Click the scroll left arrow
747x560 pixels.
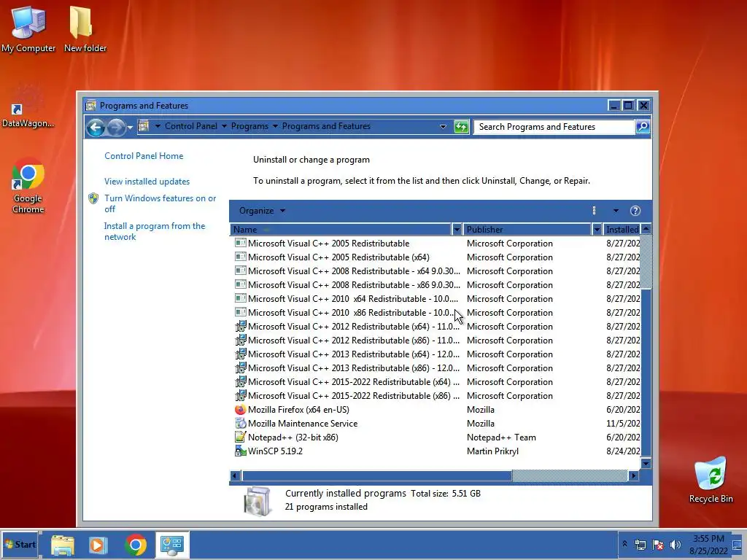[x=235, y=475]
